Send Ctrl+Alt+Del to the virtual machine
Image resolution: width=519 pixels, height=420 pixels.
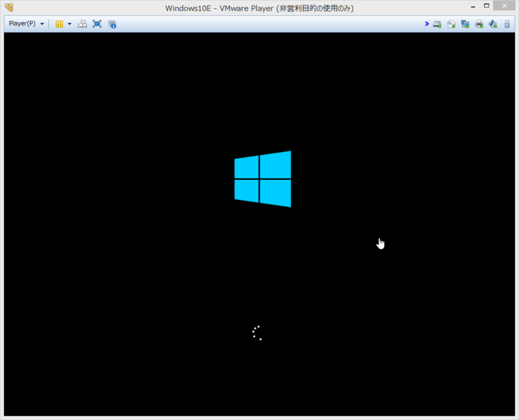tap(82, 24)
